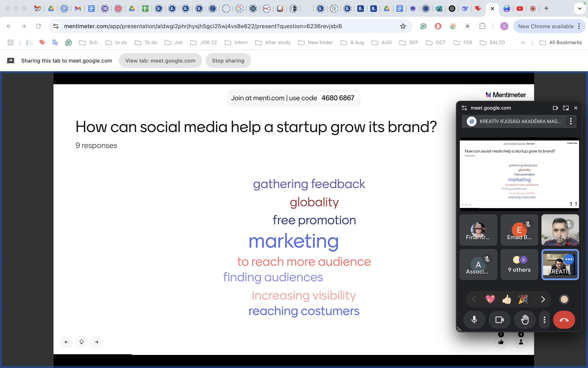Raise hand in Meet mini window
The height and width of the screenshot is (368, 588).
pos(525,320)
